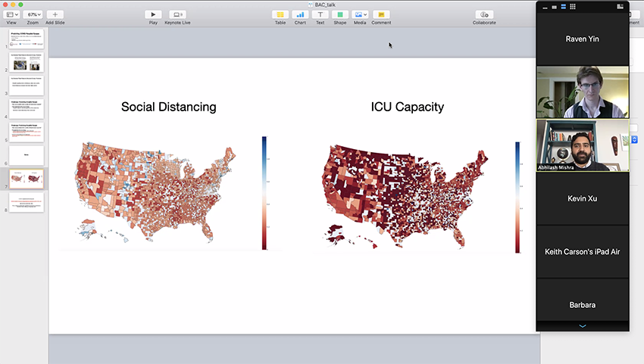This screenshot has width=644, height=364.
Task: Click Kevin Xu participant tile
Action: point(583,198)
